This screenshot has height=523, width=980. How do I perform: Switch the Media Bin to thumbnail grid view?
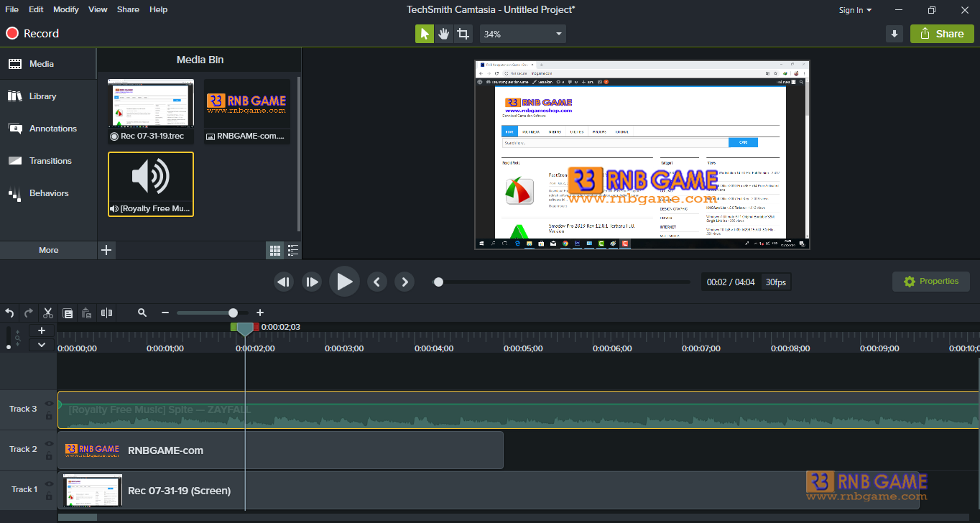point(275,250)
